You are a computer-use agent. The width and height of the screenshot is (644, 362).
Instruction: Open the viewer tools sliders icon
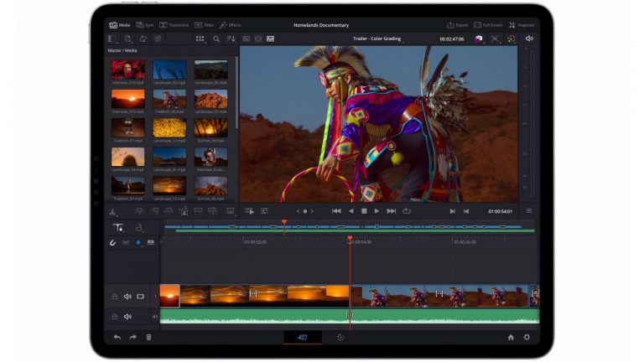click(264, 211)
